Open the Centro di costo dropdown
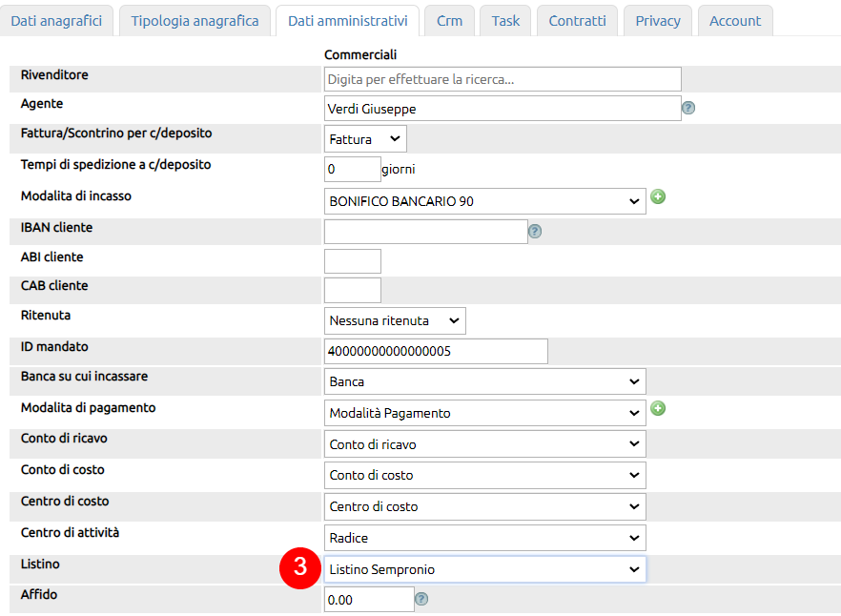Viewport: 841px width, 616px height. pos(484,506)
